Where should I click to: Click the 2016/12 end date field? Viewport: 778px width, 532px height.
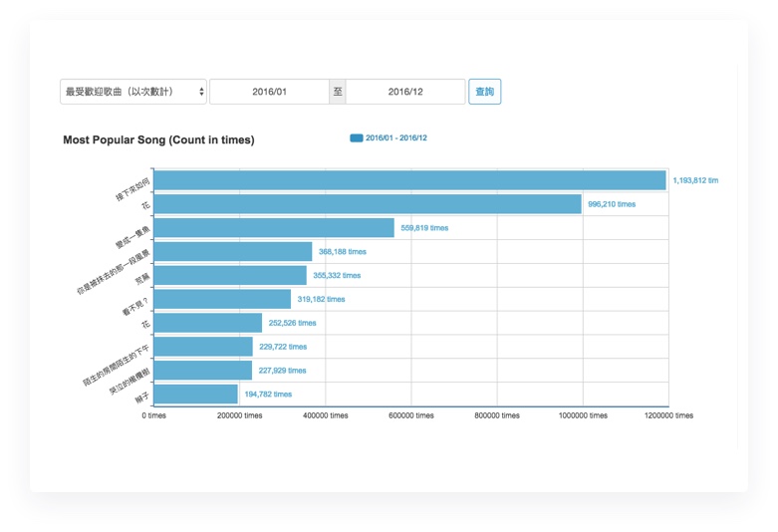pyautogui.click(x=405, y=92)
